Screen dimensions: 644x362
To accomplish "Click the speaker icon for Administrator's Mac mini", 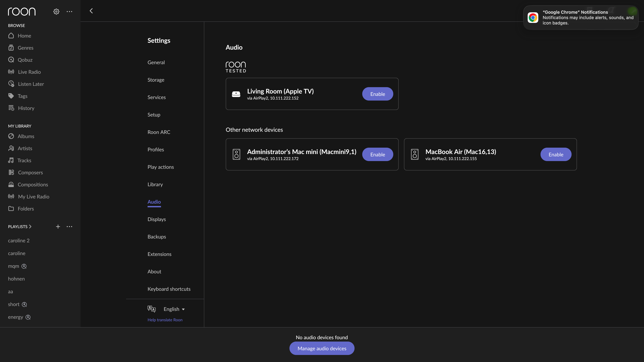I will pyautogui.click(x=236, y=154).
